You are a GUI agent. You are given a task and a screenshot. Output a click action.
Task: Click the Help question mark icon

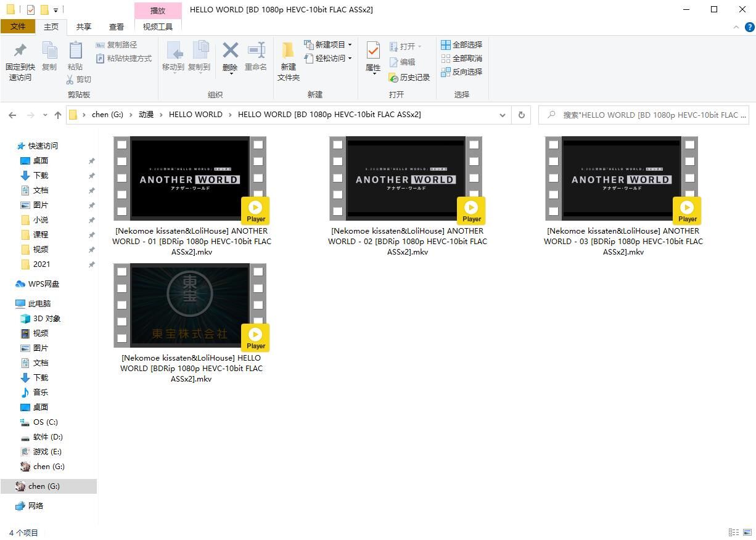pos(749,27)
